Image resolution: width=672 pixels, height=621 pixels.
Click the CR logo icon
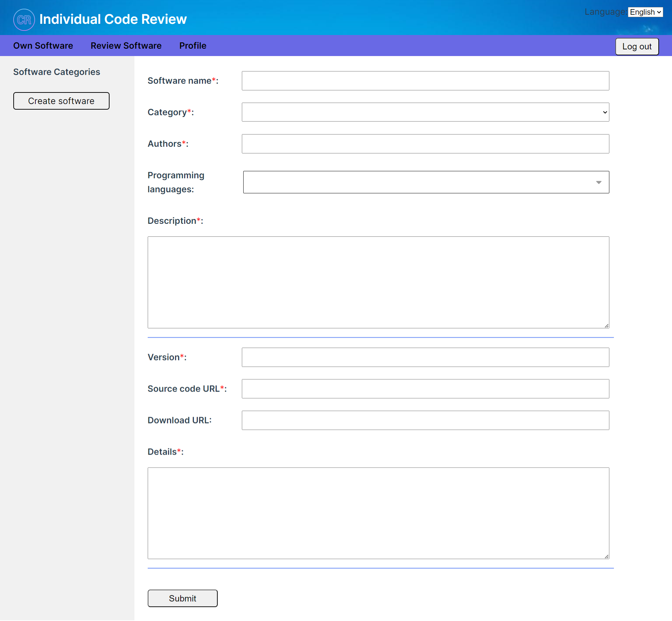24,20
